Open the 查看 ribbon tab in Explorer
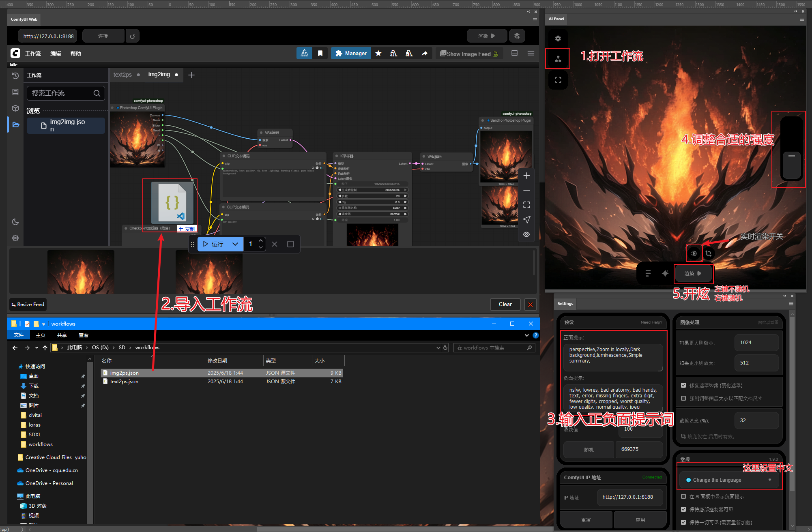This screenshot has width=812, height=532. coord(84,335)
